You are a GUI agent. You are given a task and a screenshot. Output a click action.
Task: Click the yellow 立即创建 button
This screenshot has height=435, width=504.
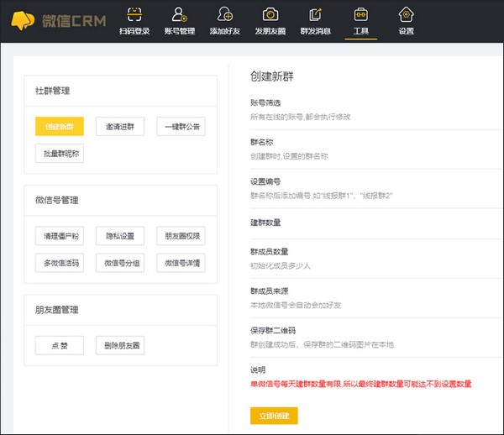click(274, 415)
